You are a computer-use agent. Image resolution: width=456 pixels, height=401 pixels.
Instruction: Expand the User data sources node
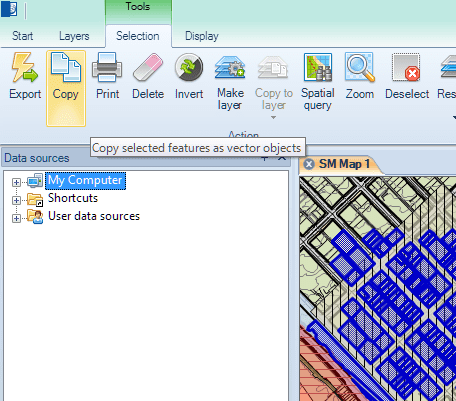tap(16, 218)
